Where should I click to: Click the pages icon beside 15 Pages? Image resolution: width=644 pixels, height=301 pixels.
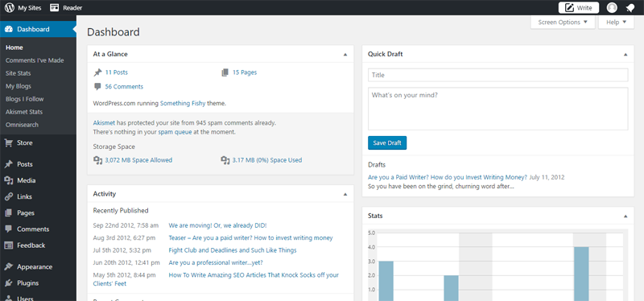click(x=225, y=72)
